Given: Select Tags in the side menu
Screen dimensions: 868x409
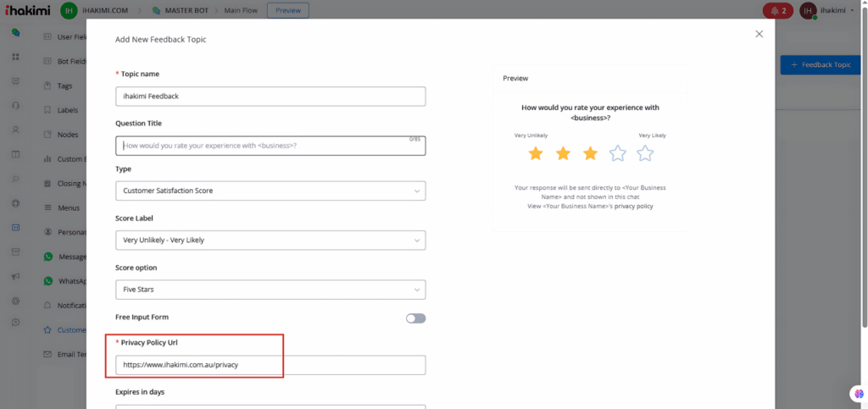Looking at the screenshot, I should point(64,86).
